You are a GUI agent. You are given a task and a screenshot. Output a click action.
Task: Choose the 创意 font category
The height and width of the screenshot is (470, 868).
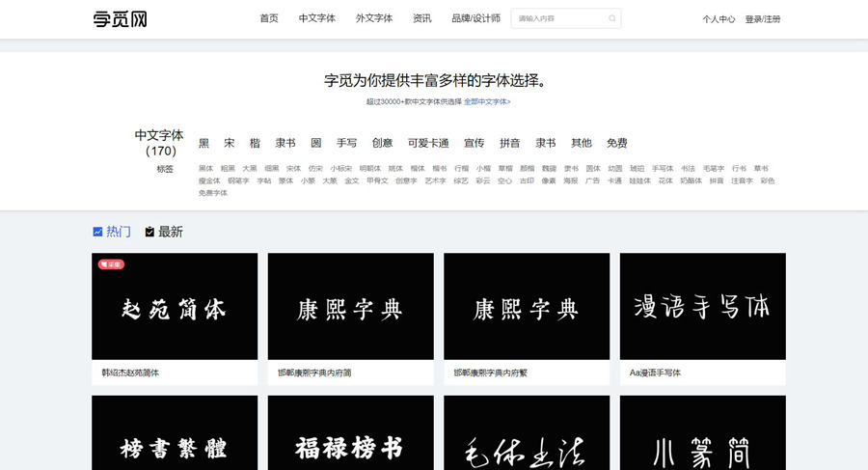[x=383, y=143]
